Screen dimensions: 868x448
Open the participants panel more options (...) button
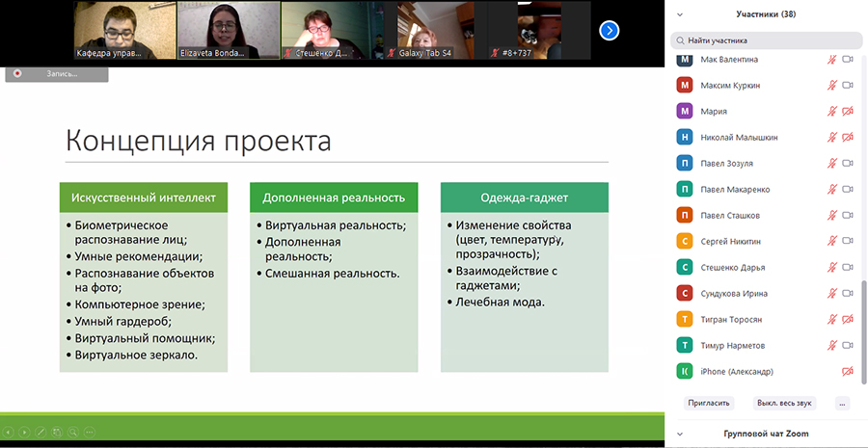(842, 403)
